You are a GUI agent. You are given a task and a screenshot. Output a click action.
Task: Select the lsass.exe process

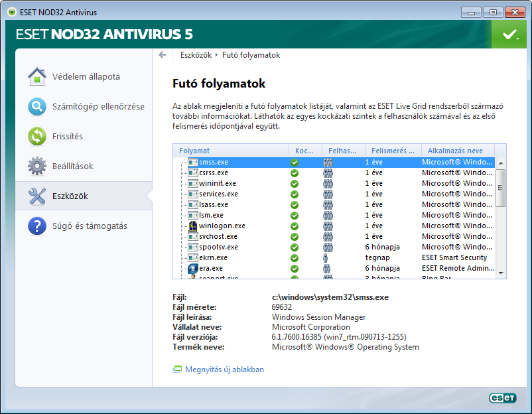(x=334, y=205)
